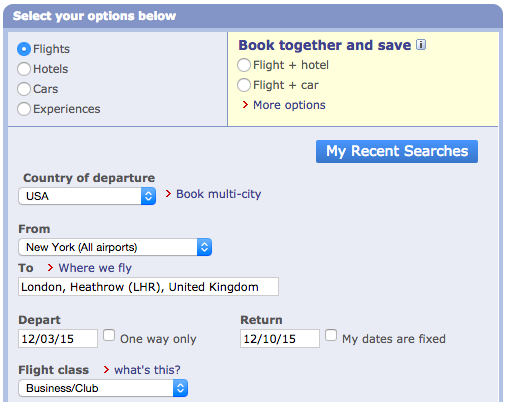
Task: Expand the From New York airports dropdown
Action: pyautogui.click(x=115, y=247)
